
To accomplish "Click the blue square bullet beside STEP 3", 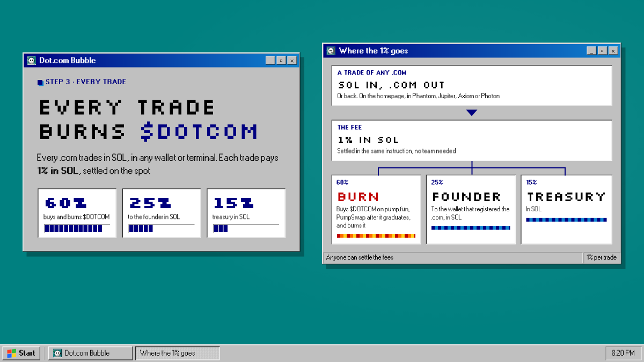I will (x=40, y=83).
